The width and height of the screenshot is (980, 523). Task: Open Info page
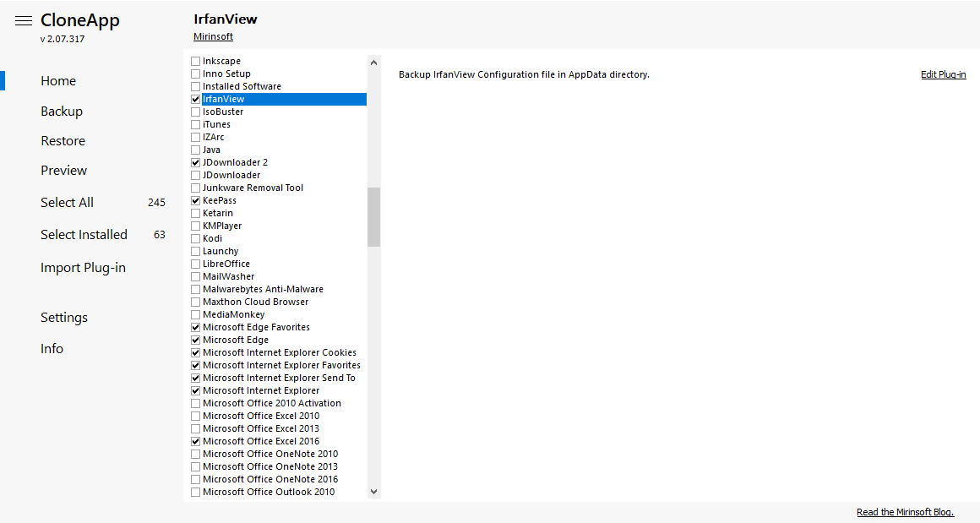coord(52,349)
